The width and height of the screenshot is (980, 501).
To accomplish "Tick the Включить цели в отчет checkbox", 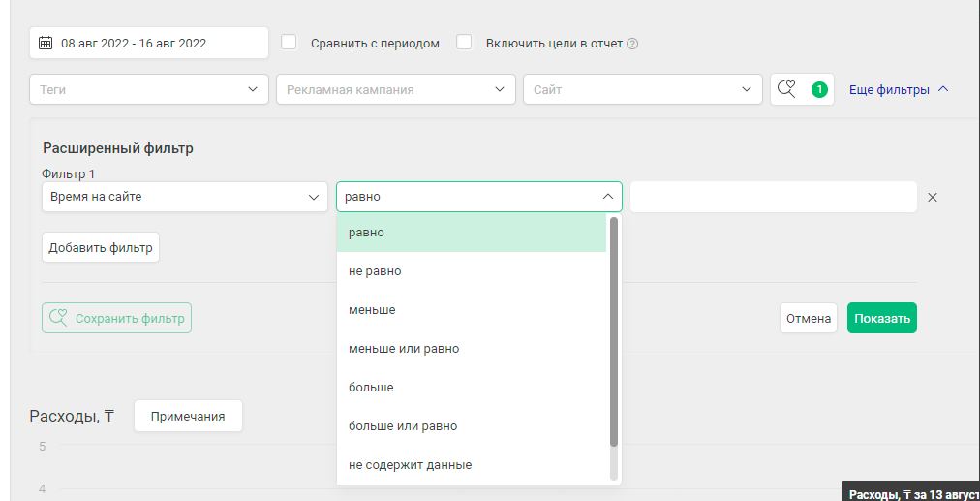I will click(x=464, y=42).
